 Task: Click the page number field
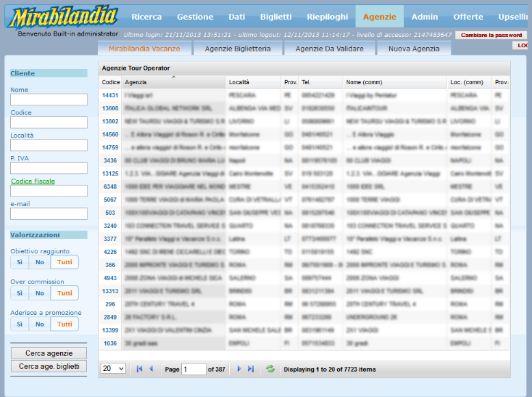[x=194, y=369]
